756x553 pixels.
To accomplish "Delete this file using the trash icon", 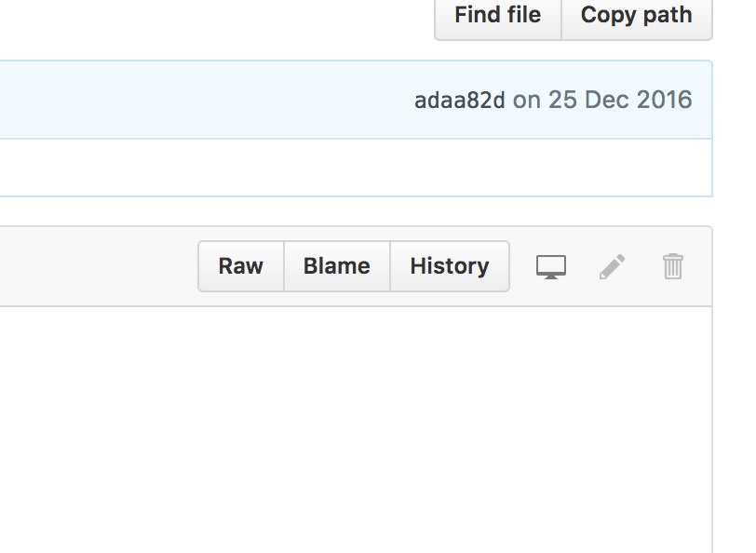I will [x=672, y=266].
